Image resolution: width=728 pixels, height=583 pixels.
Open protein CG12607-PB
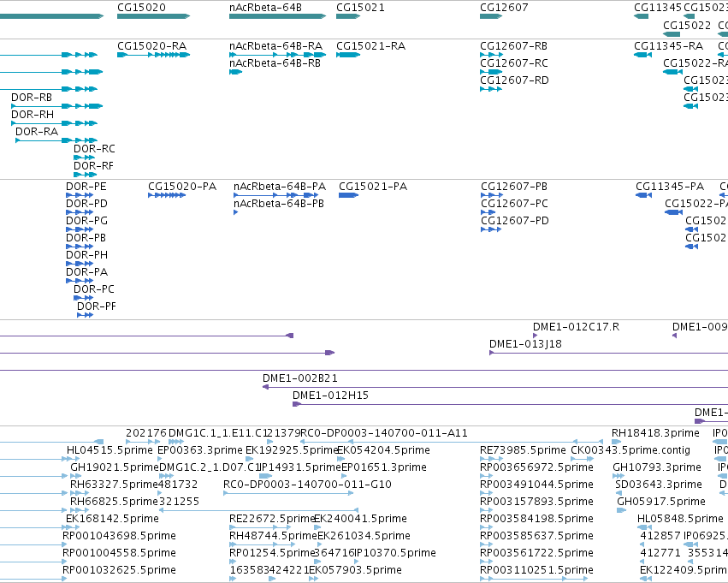click(514, 187)
